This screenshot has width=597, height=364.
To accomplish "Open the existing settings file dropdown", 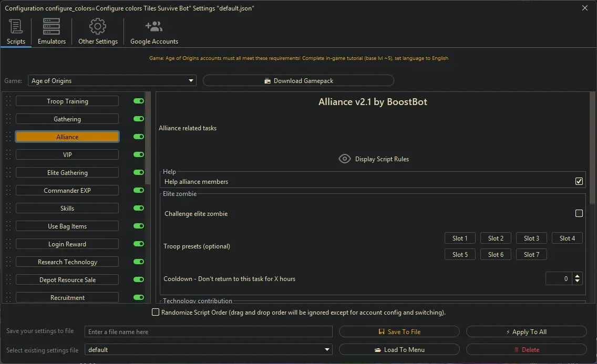I will [327, 350].
